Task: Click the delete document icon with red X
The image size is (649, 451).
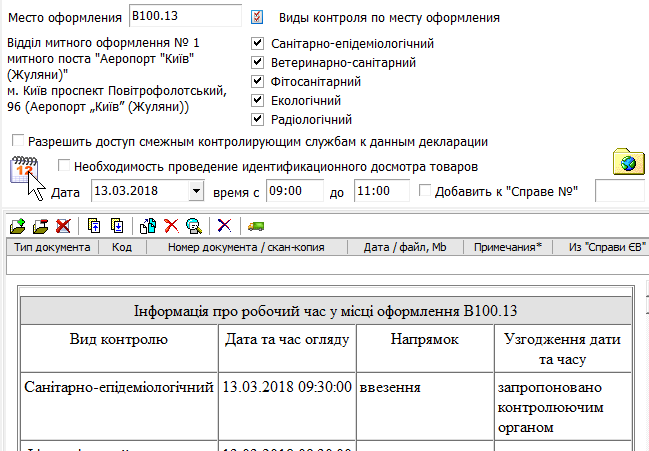Action: [x=63, y=226]
